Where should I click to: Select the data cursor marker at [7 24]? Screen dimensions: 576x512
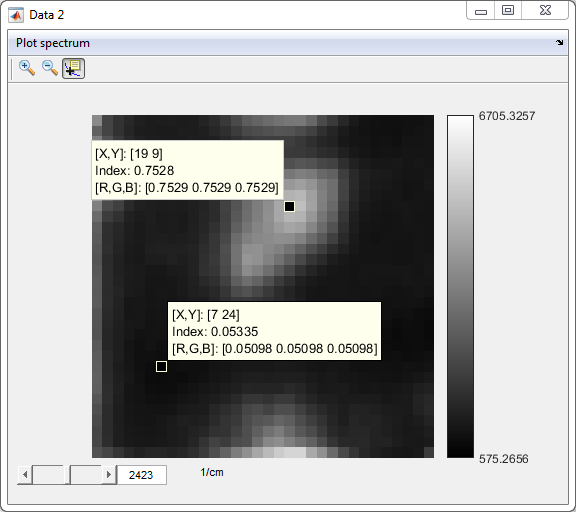pos(161,366)
